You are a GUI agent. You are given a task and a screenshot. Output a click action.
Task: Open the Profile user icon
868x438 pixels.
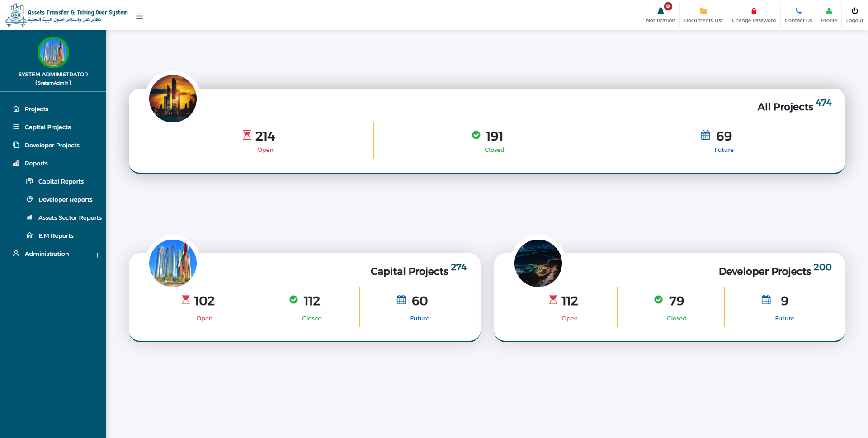pyautogui.click(x=829, y=11)
